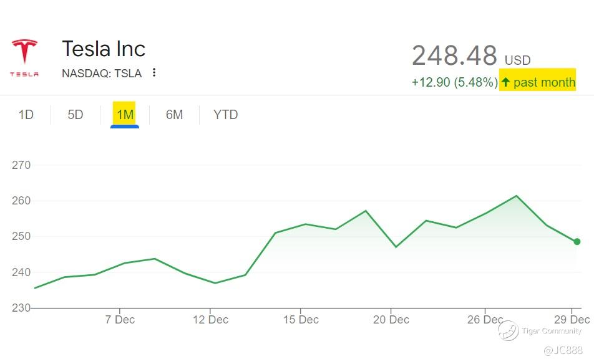Image resolution: width=594 pixels, height=364 pixels.
Task: Switch to the 5D time range tab
Action: 75,115
